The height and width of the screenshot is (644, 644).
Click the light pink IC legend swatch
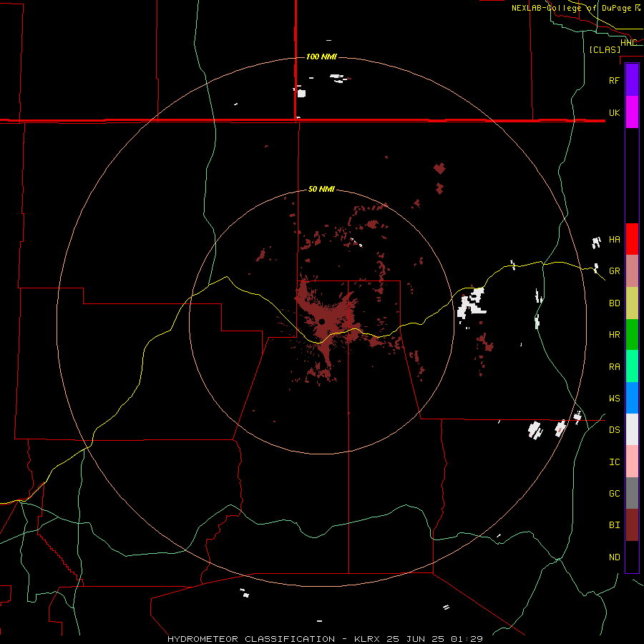pos(632,462)
